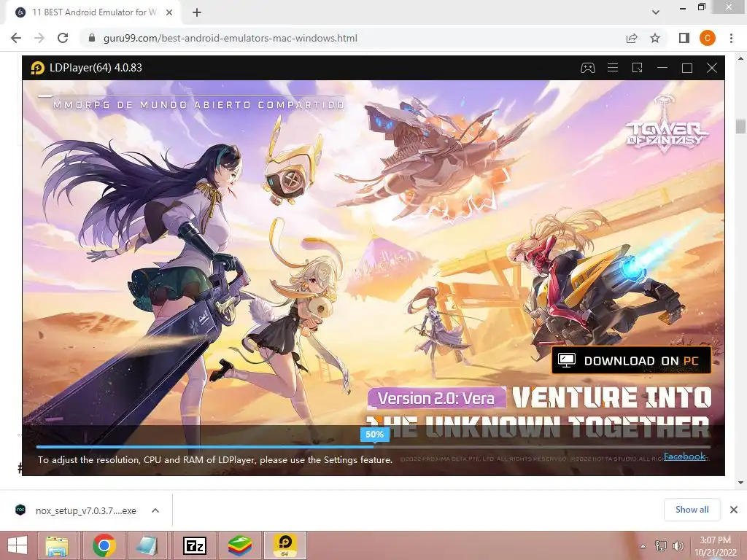The image size is (747, 560).
Task: Open BlueStacks from taskbar
Action: pyautogui.click(x=239, y=545)
